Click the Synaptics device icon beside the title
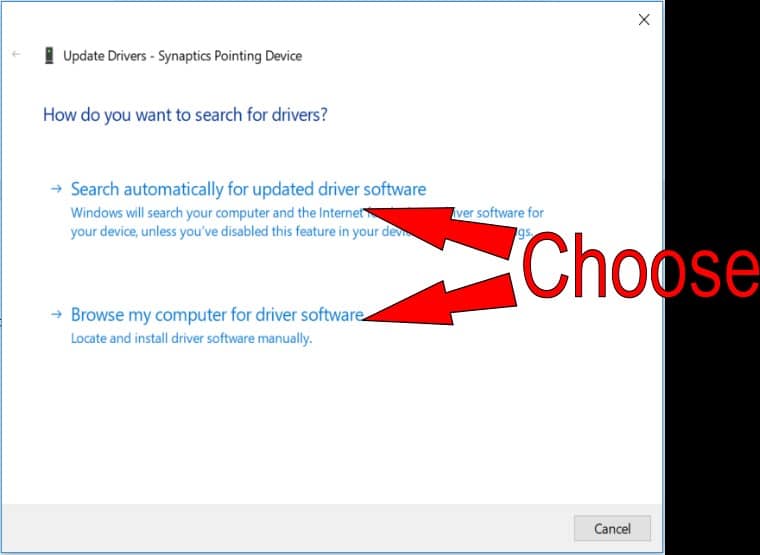The width and height of the screenshot is (760, 555). click(x=49, y=56)
